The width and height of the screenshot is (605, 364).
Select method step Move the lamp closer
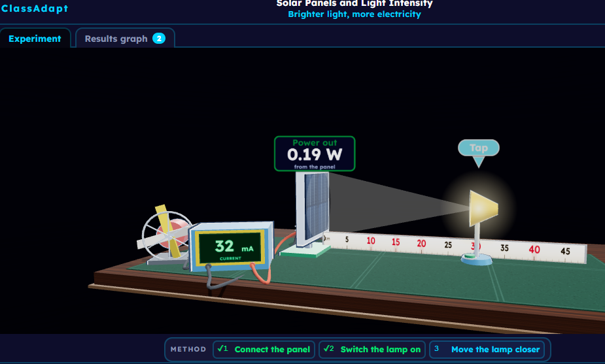[x=487, y=350]
